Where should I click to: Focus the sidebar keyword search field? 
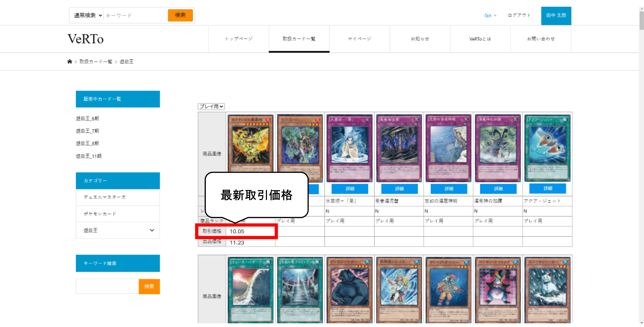[107, 286]
